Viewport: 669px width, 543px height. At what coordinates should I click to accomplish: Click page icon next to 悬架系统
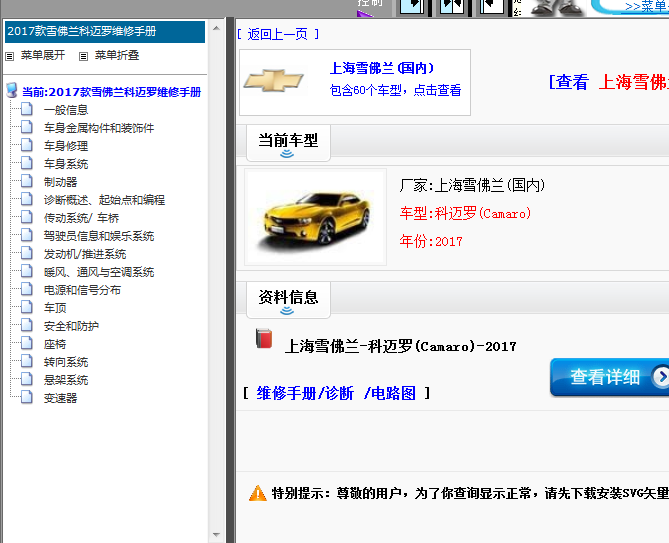tap(26, 379)
